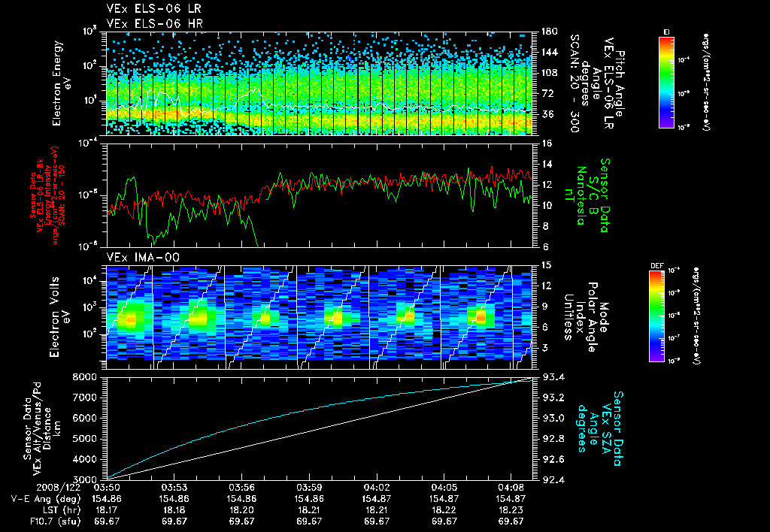The height and width of the screenshot is (532, 770).
Task: Click the LST value '18.18'
Action: 174,510
